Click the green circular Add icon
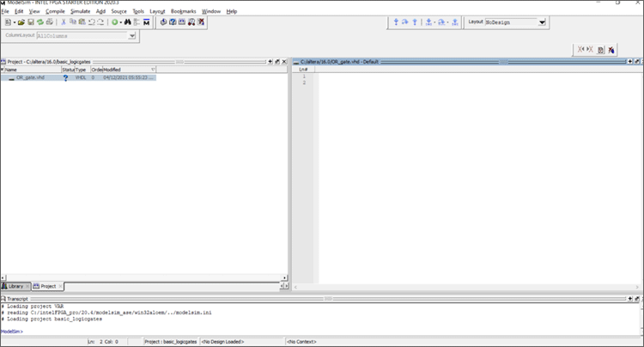The height and width of the screenshot is (347, 644). pyautogui.click(x=114, y=22)
